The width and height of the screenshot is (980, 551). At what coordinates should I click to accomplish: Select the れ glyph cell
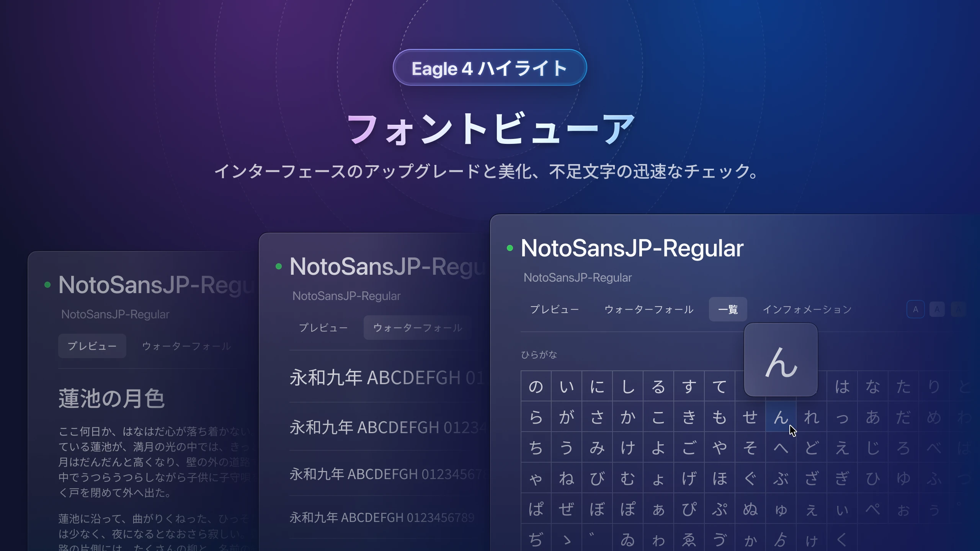coord(812,417)
